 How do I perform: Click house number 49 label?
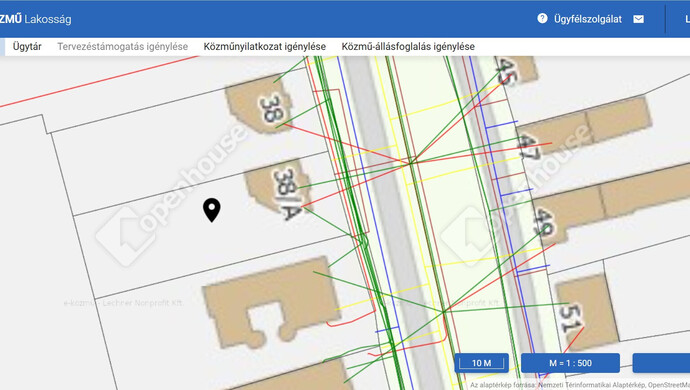coord(544,221)
